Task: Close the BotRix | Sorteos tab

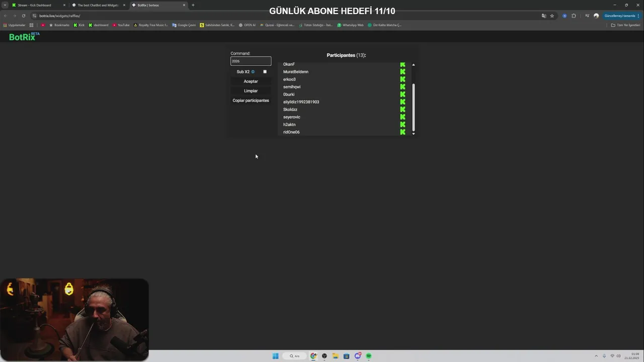Action: pos(184,5)
